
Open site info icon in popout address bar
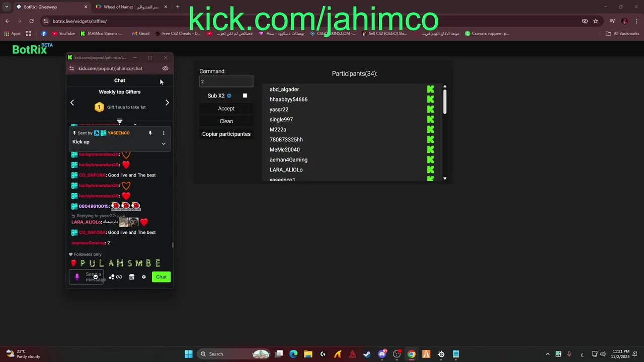72,68
